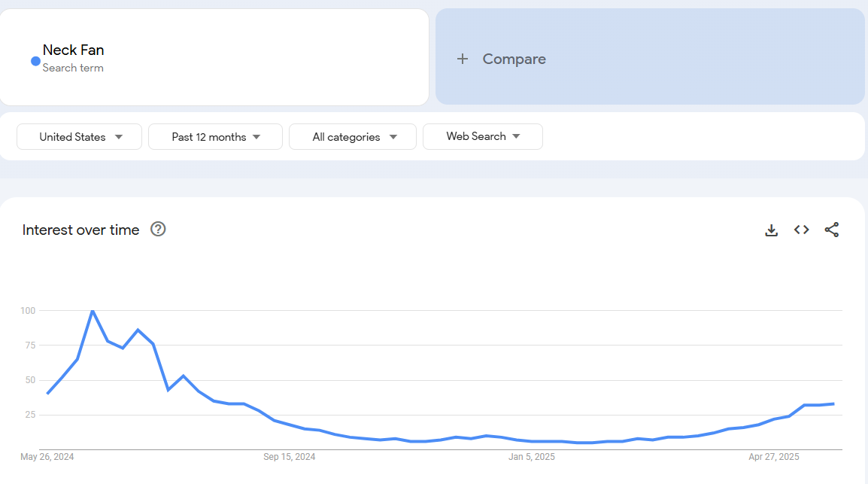This screenshot has height=484, width=868.
Task: Click the Sep 15, 2024 date label
Action: click(290, 457)
